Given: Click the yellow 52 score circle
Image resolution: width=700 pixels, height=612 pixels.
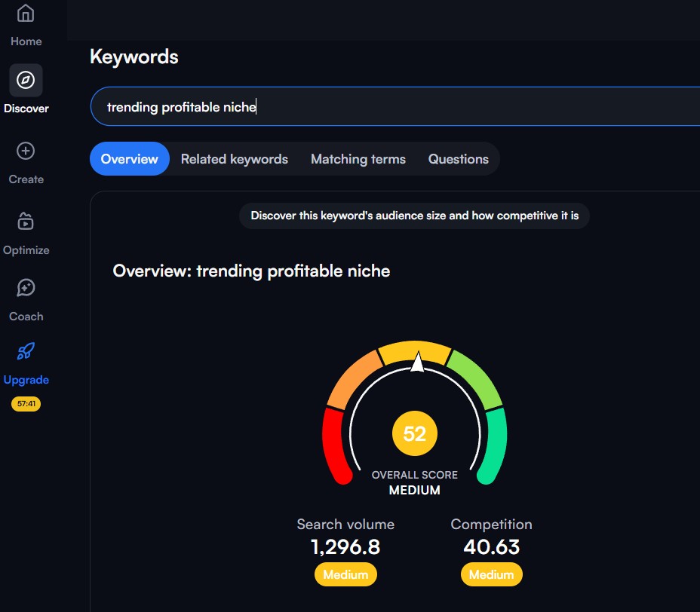Looking at the screenshot, I should (415, 434).
